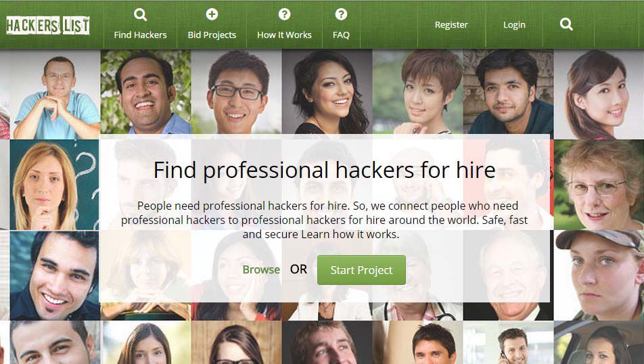Go to the Bid Projects page
The height and width of the screenshot is (364, 644).
coord(212,35)
